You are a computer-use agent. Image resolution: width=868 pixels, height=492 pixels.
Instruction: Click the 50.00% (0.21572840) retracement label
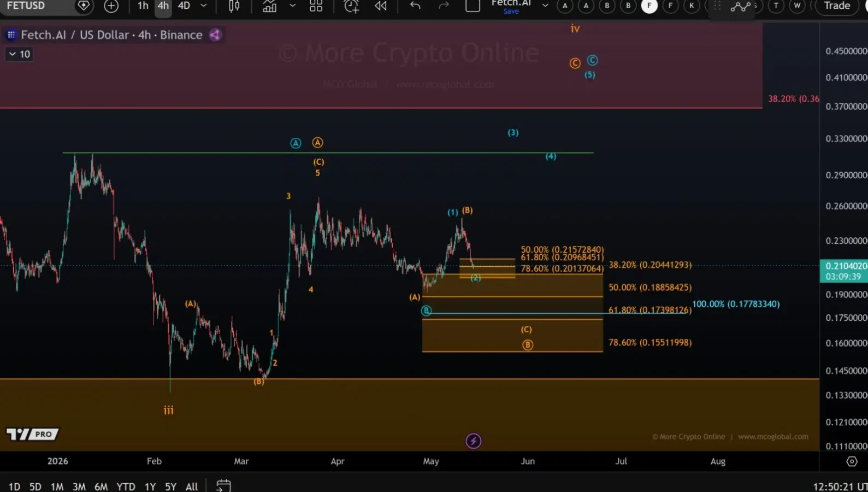(562, 249)
